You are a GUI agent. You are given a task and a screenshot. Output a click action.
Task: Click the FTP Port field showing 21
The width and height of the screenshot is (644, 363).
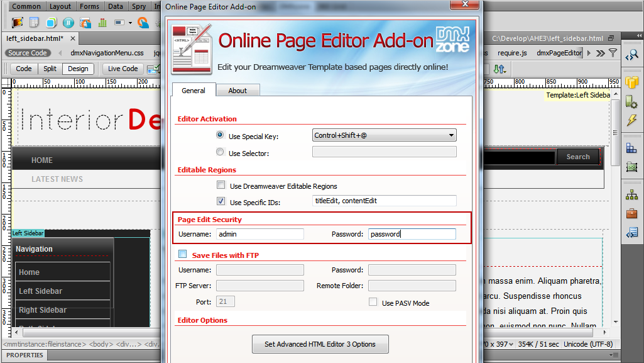point(226,301)
